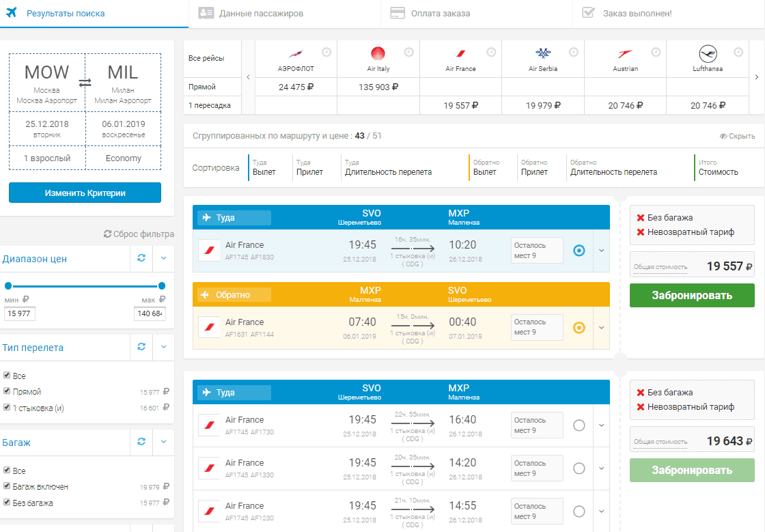The image size is (765, 532).
Task: Select outbound flight arriving 16:40
Action: tap(579, 425)
